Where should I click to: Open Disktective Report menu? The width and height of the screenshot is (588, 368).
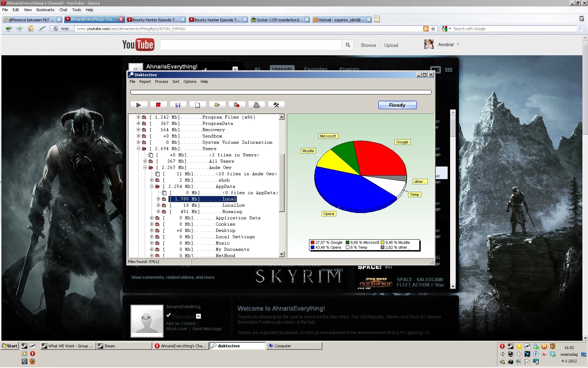pos(145,82)
